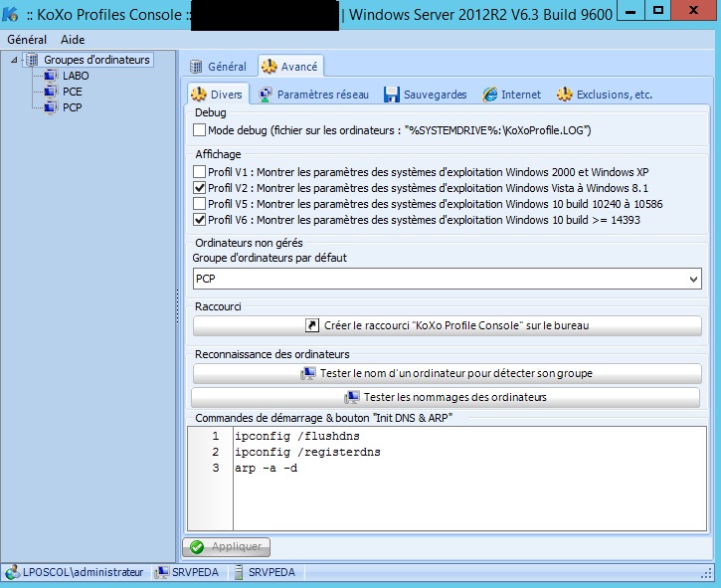Open the Internet sub-tab
The image size is (721, 588).
(x=512, y=95)
